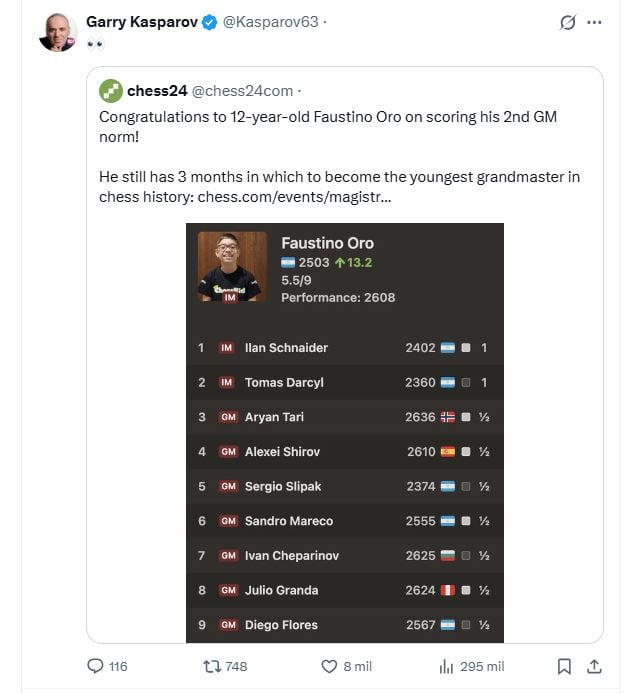Viewport: 638px width, 694px height.
Task: Bookmark this post
Action: 564,666
